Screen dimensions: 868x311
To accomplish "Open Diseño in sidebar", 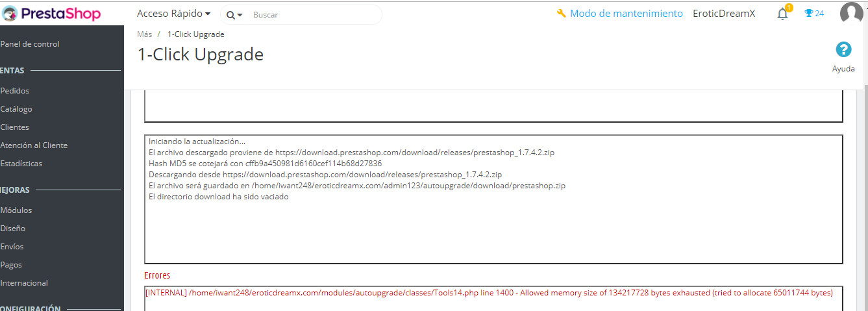I will pyautogui.click(x=13, y=229).
